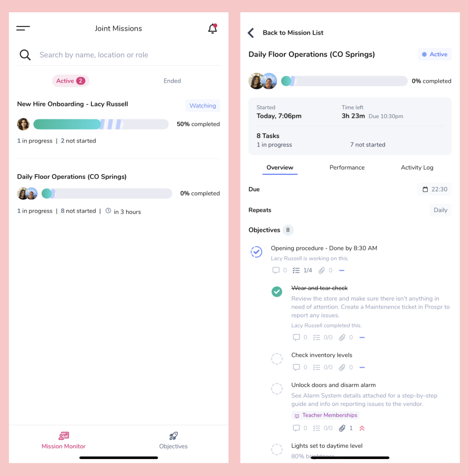The height and width of the screenshot is (476, 468).
Task: Uncheck the Wear and tear check task
Action: (277, 291)
